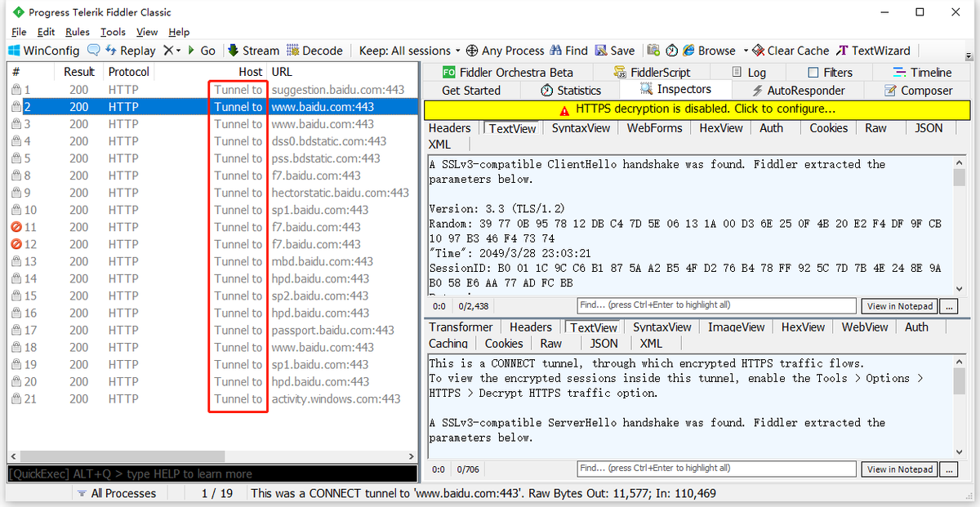
Task: Switch to the FiddlerScript tab
Action: coord(651,72)
